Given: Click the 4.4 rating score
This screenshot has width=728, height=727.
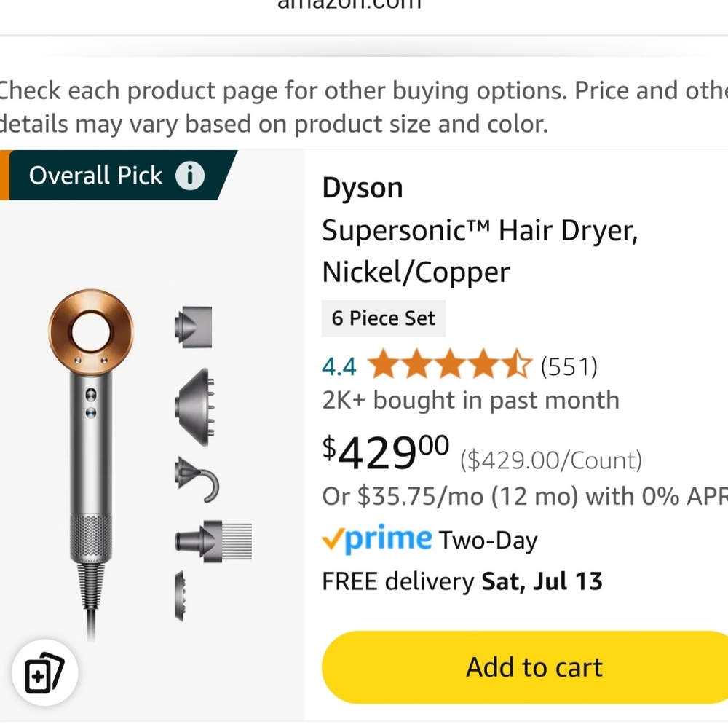Looking at the screenshot, I should pos(339,366).
